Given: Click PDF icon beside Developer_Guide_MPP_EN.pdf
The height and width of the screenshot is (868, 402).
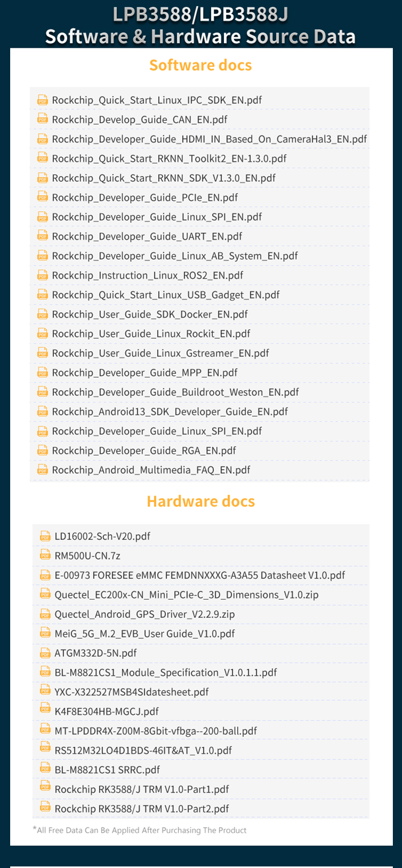Looking at the screenshot, I should [x=42, y=372].
